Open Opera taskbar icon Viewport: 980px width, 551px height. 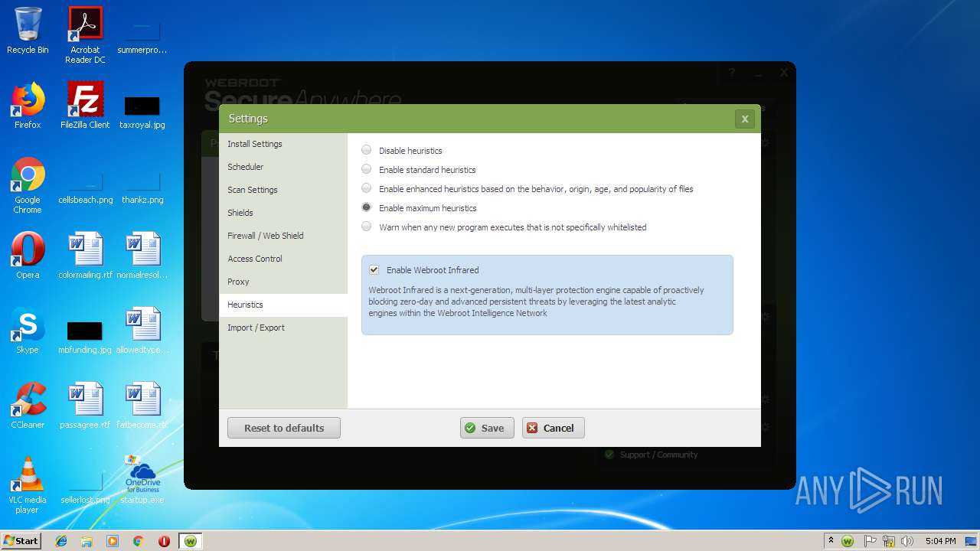point(164,541)
